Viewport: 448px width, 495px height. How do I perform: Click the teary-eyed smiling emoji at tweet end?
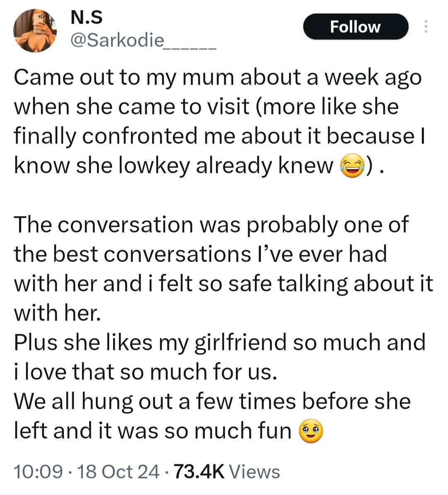tap(311, 431)
